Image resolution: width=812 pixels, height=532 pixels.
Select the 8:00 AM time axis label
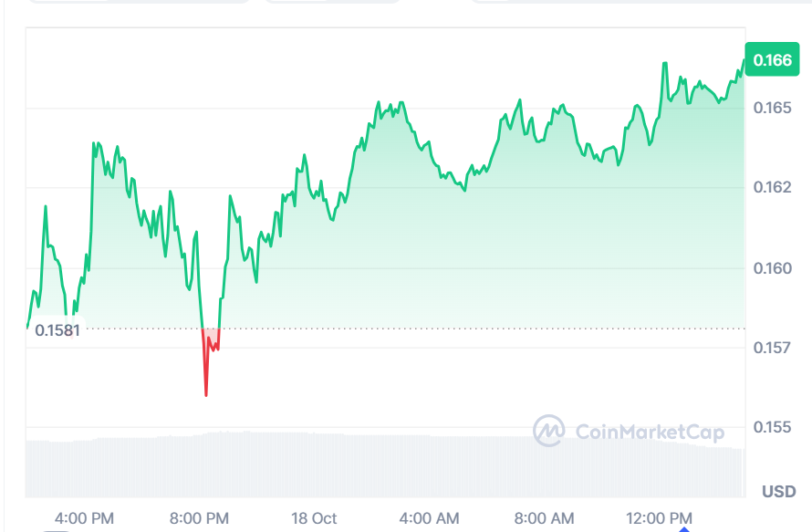544,518
